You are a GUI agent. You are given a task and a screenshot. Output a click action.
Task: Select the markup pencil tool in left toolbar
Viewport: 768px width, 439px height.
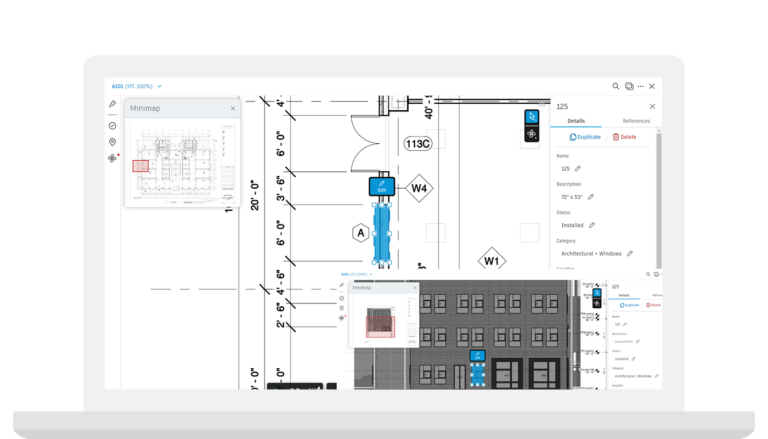pyautogui.click(x=112, y=104)
